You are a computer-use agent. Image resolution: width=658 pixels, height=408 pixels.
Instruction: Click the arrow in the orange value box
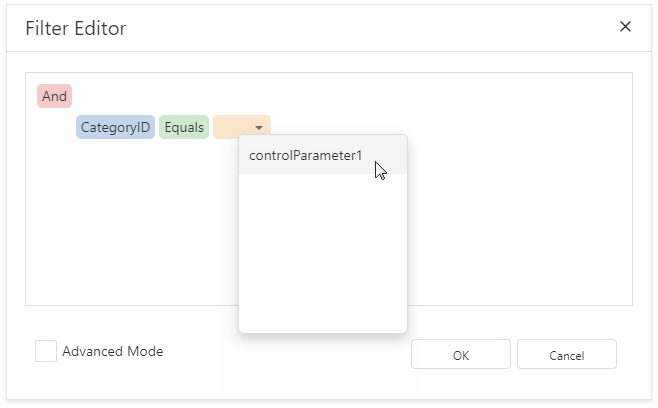[x=259, y=128]
